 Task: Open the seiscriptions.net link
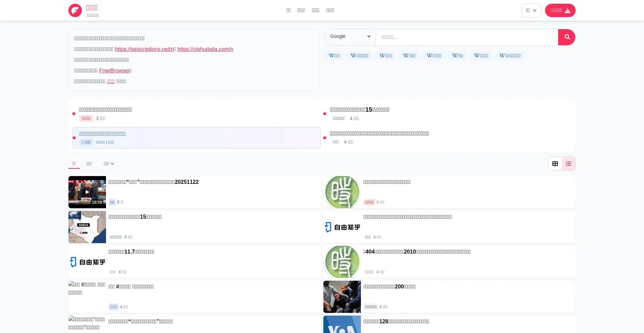pyautogui.click(x=144, y=49)
